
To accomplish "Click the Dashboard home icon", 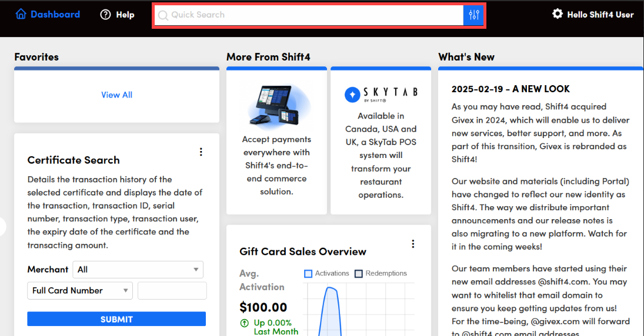I will 21,14.
